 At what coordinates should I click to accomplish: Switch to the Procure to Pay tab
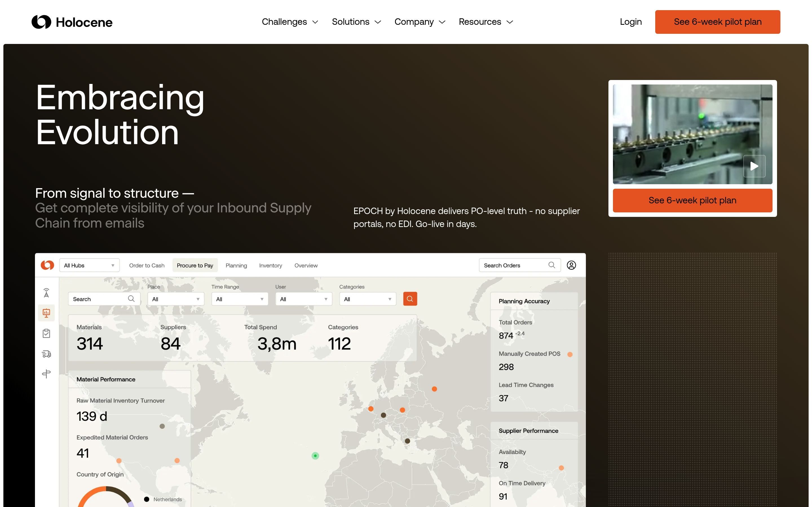195,265
